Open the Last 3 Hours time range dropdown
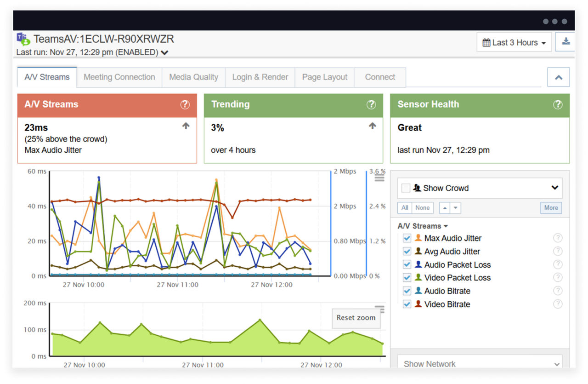588x384 pixels. 514,42
